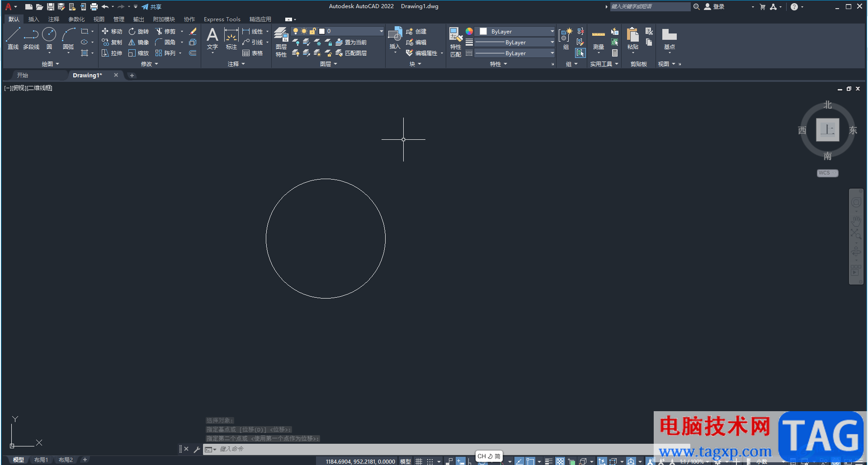868x465 pixels.
Task: Click the 共享 (Share) button
Action: coord(151,7)
